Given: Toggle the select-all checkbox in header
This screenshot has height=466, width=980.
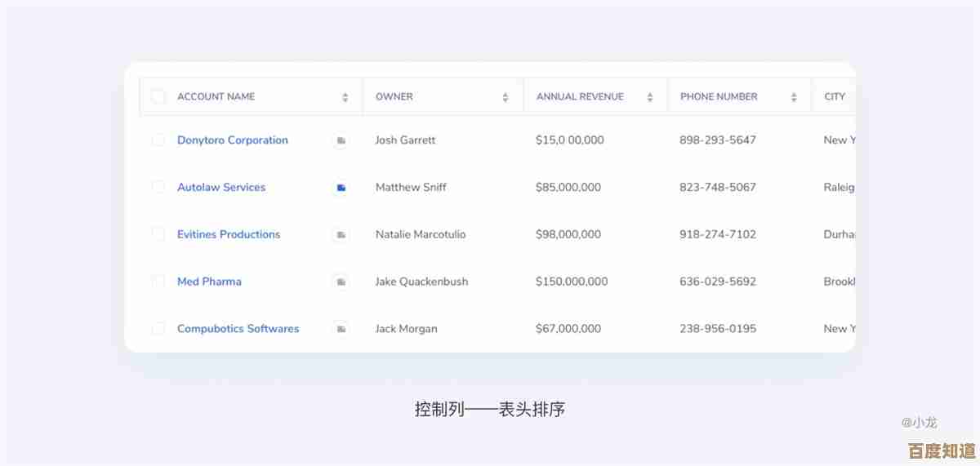Looking at the screenshot, I should (x=158, y=96).
